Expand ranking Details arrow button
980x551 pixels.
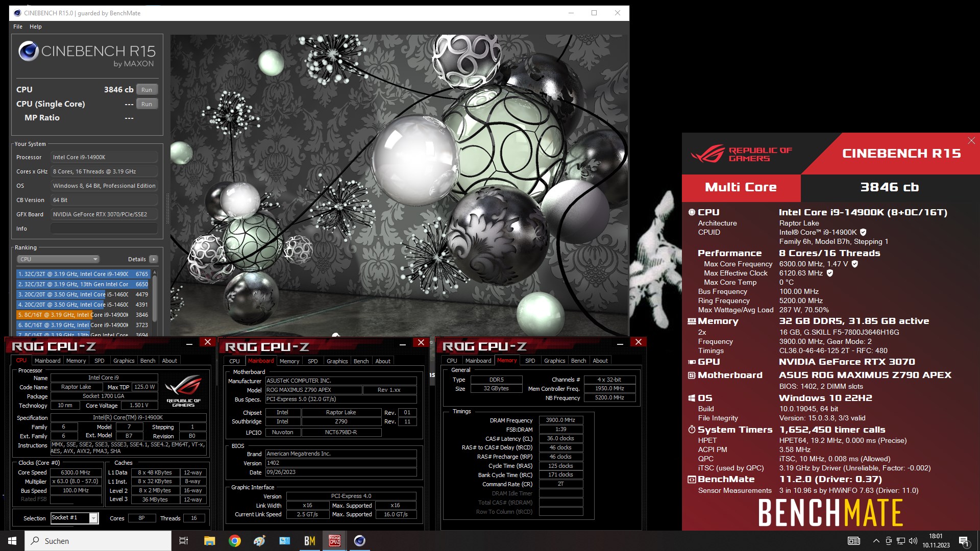click(153, 259)
